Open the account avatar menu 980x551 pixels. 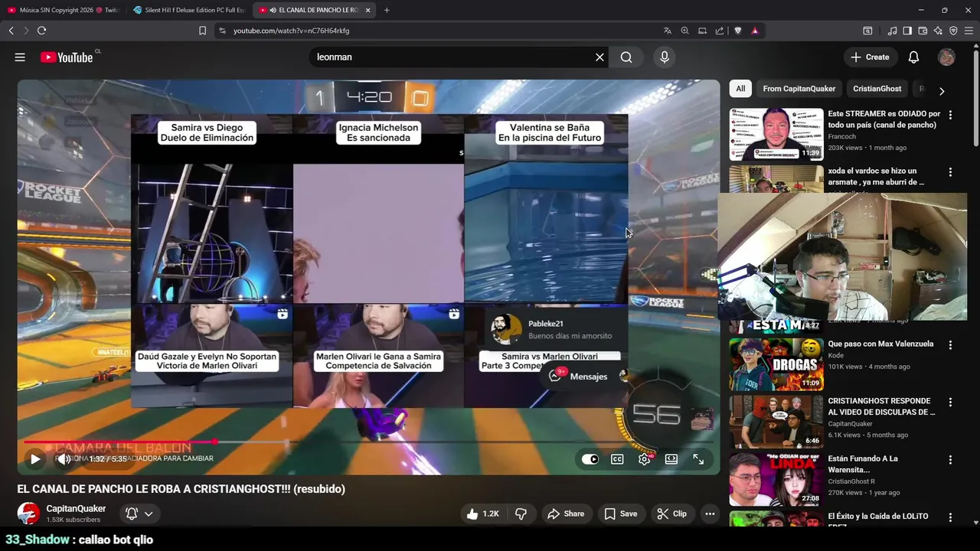point(946,57)
